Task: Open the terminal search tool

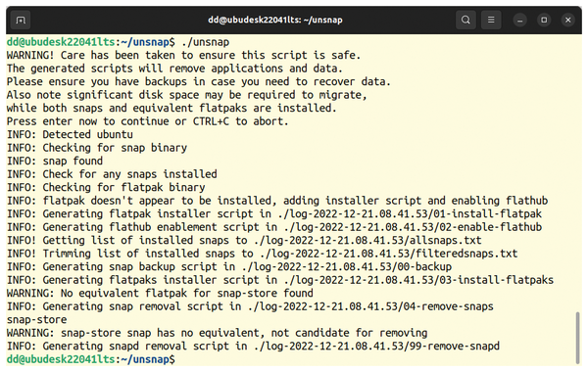Action: [x=465, y=20]
